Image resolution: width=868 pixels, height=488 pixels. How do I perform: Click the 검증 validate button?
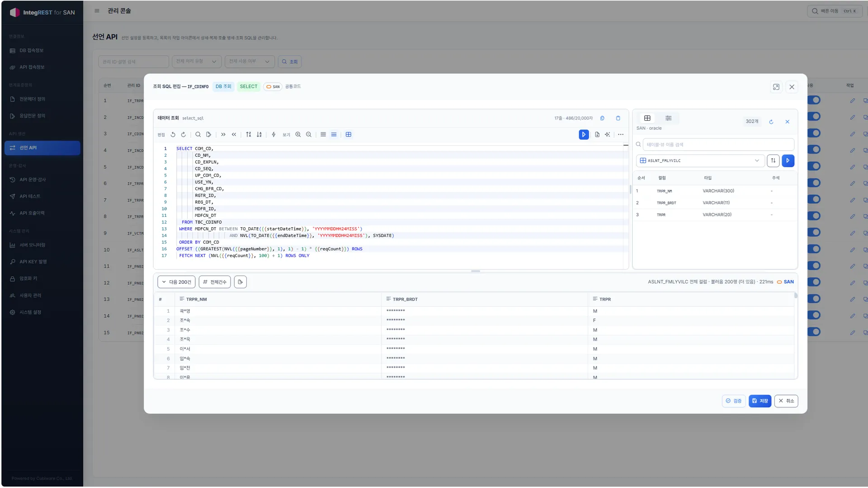[x=734, y=401]
